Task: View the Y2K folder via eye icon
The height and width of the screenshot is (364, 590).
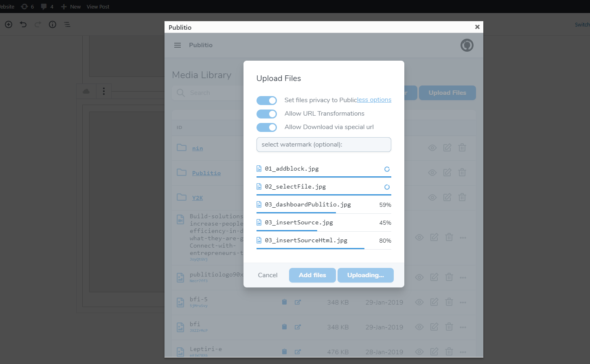Action: 432,197
